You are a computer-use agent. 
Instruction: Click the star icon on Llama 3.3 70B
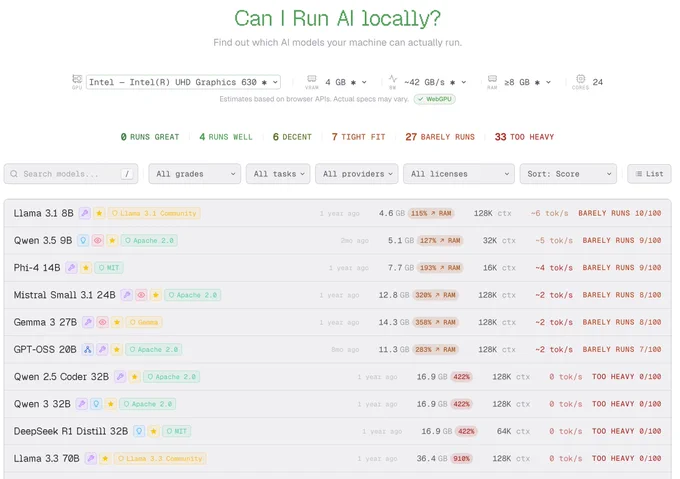(x=105, y=459)
